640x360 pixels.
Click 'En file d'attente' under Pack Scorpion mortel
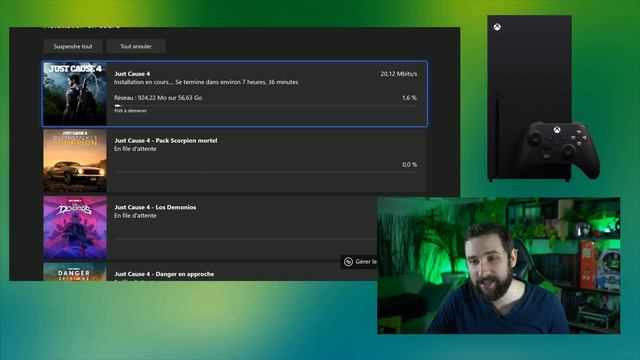[x=135, y=149]
